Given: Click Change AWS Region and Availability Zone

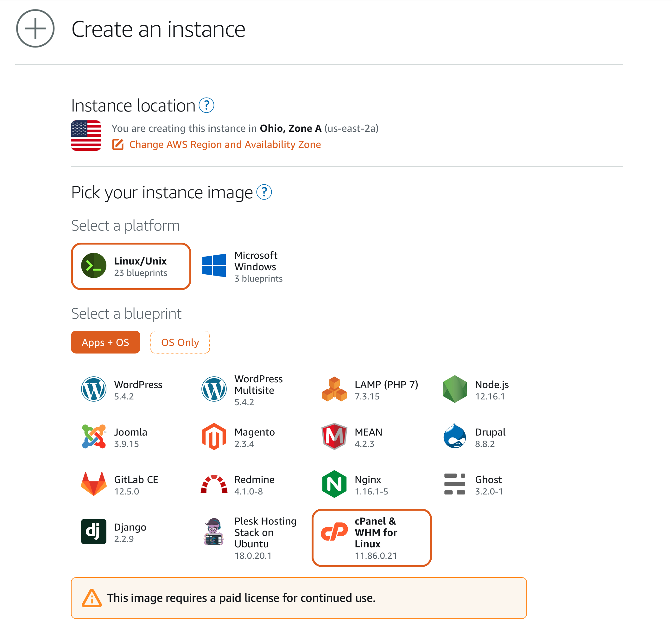Looking at the screenshot, I should coord(225,144).
